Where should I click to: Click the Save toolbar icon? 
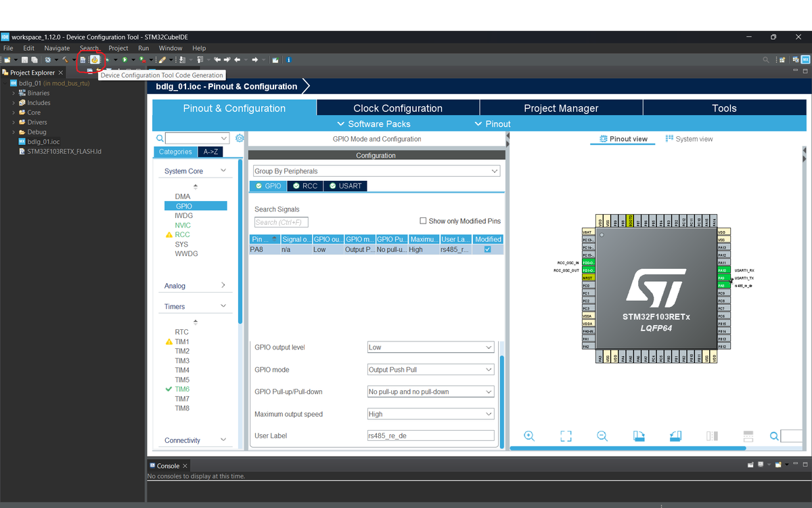24,60
